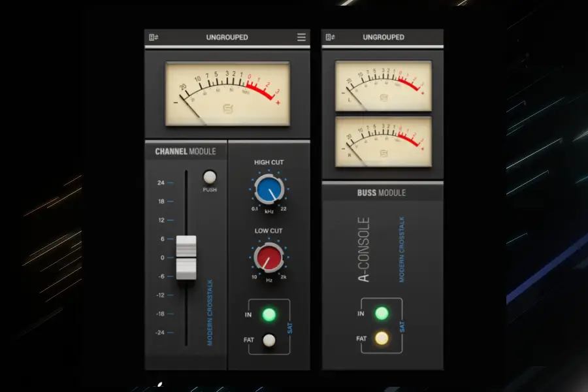Open the Channel Module group assignment icon
The width and height of the screenshot is (588, 392).
[154, 37]
